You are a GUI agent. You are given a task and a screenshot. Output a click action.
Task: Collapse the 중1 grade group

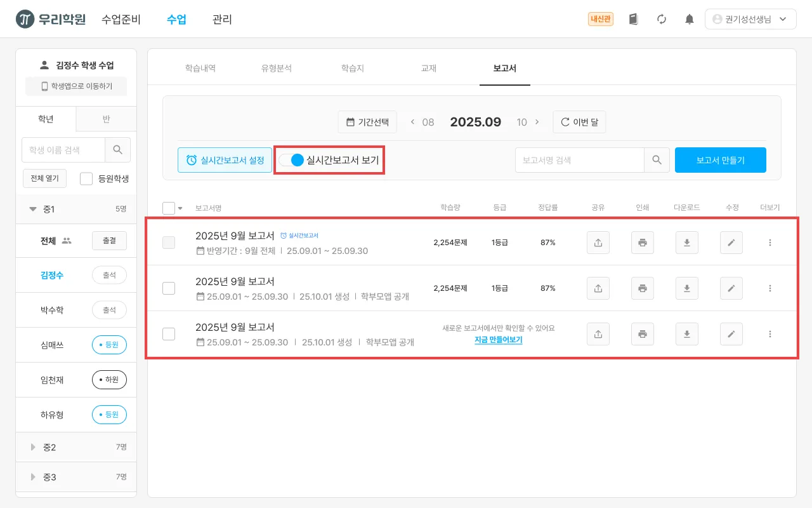pyautogui.click(x=33, y=209)
